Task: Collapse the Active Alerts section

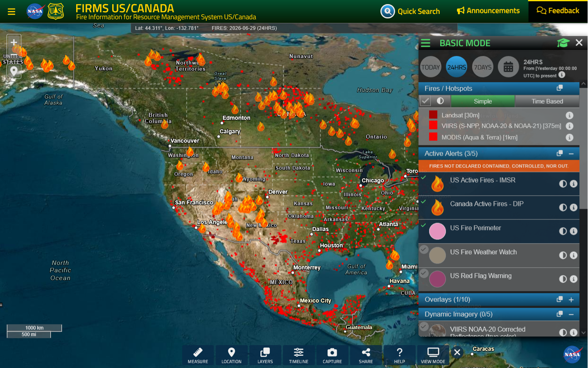Action: (x=571, y=154)
